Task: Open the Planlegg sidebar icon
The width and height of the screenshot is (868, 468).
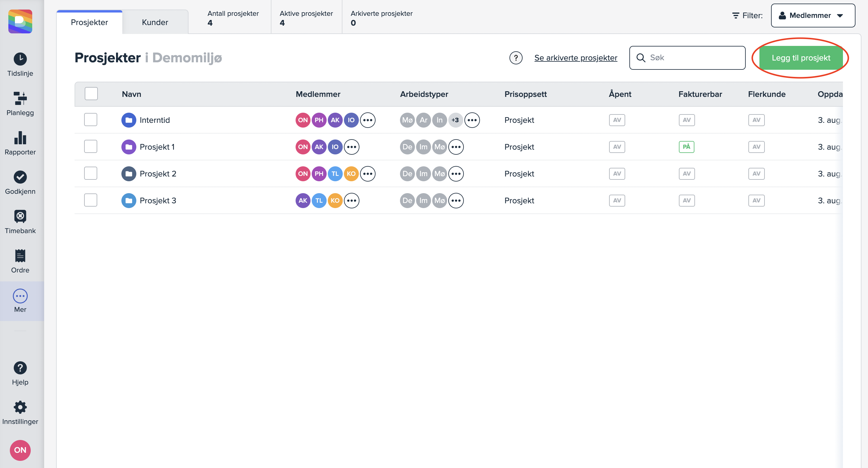Action: [x=20, y=98]
